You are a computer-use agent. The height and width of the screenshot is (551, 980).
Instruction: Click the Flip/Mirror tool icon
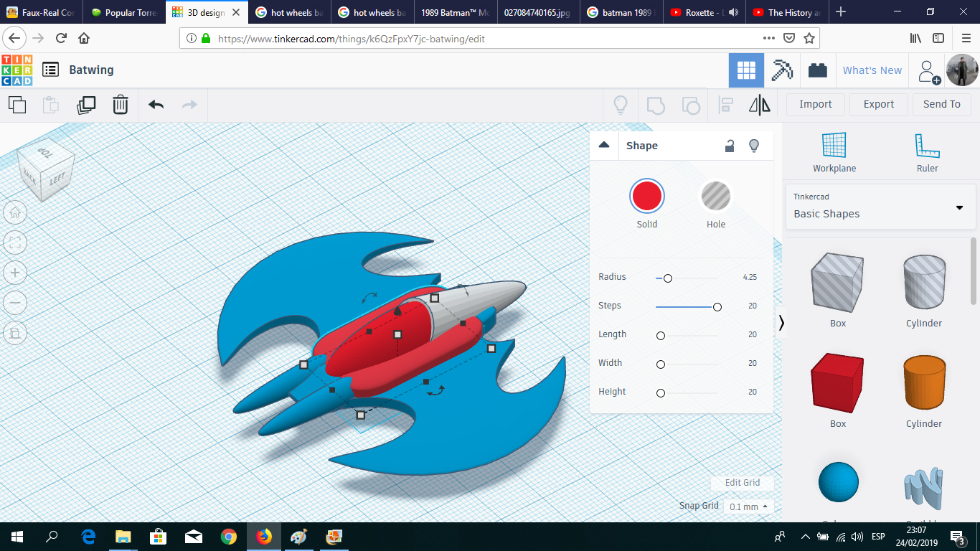[x=760, y=105]
